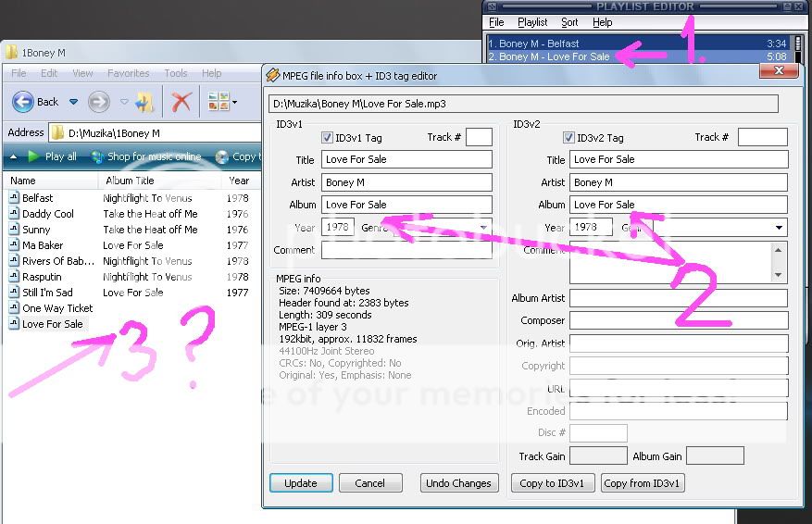Click the Cancel button

pyautogui.click(x=370, y=483)
